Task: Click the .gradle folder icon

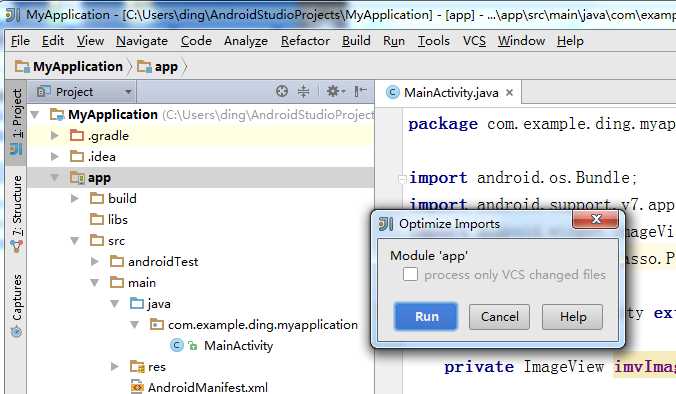Action: 77,135
